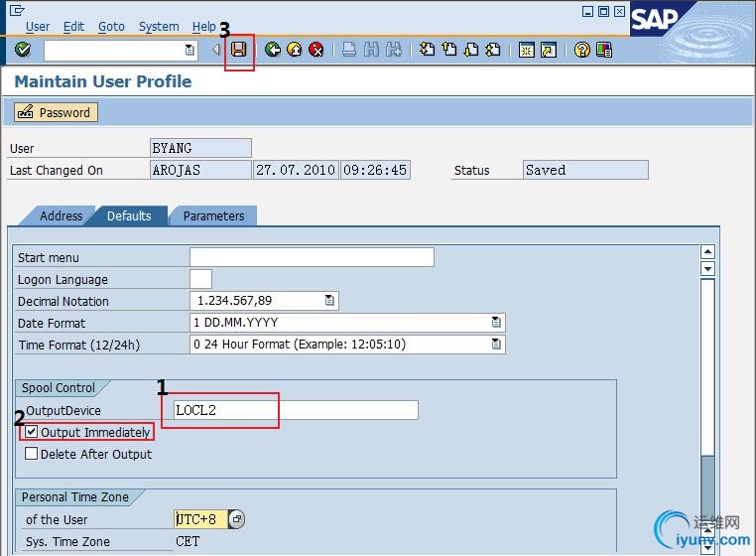This screenshot has height=556, width=756.
Task: Click the Find Next binoculars icon
Action: click(394, 50)
